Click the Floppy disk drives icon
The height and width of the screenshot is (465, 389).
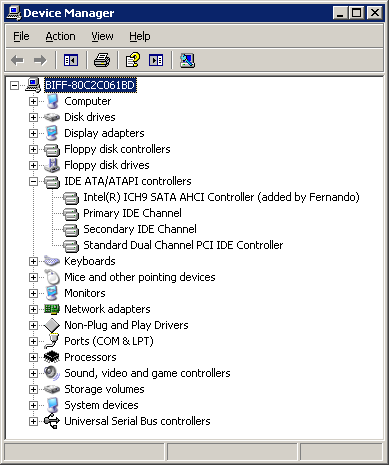(x=52, y=165)
